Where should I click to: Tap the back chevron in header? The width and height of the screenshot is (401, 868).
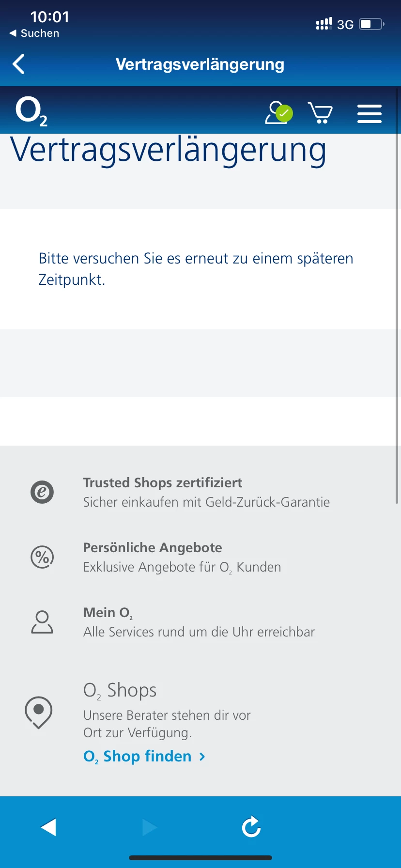coord(19,64)
